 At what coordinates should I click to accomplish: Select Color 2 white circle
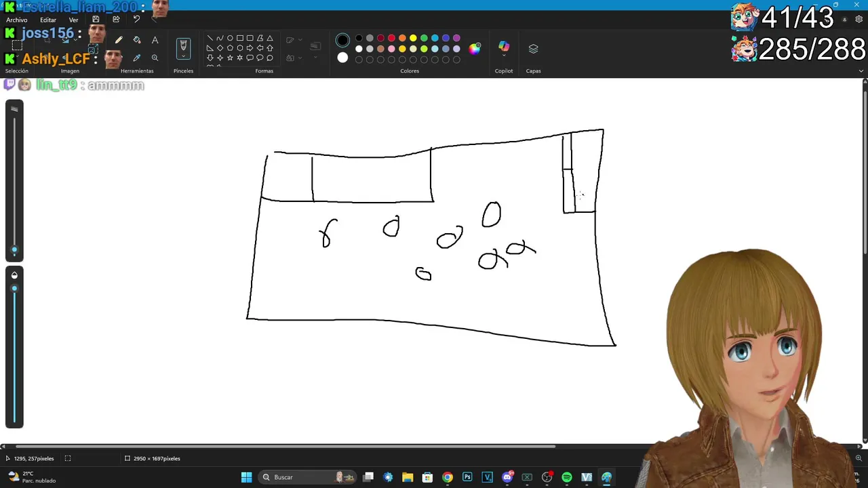tap(342, 58)
